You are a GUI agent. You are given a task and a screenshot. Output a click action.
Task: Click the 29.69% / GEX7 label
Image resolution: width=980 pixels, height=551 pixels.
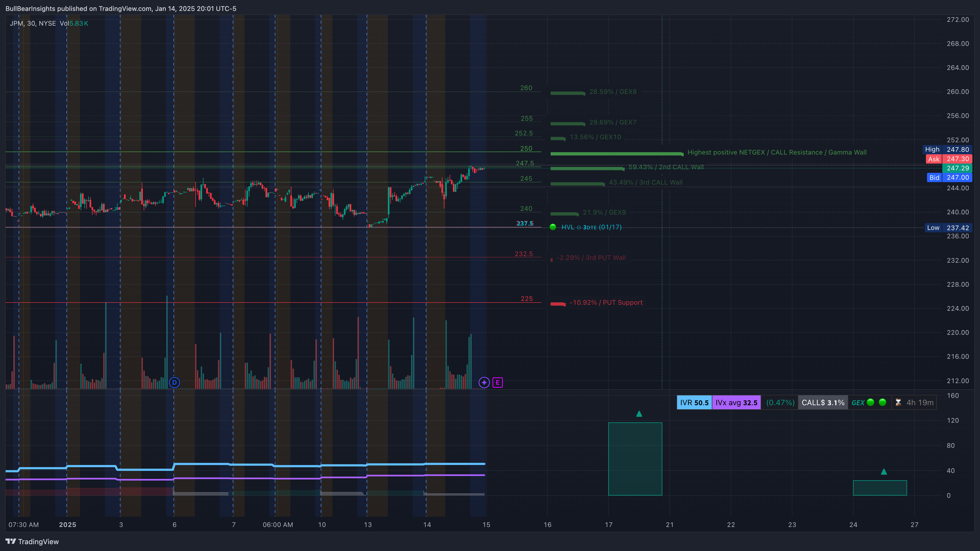coord(613,122)
